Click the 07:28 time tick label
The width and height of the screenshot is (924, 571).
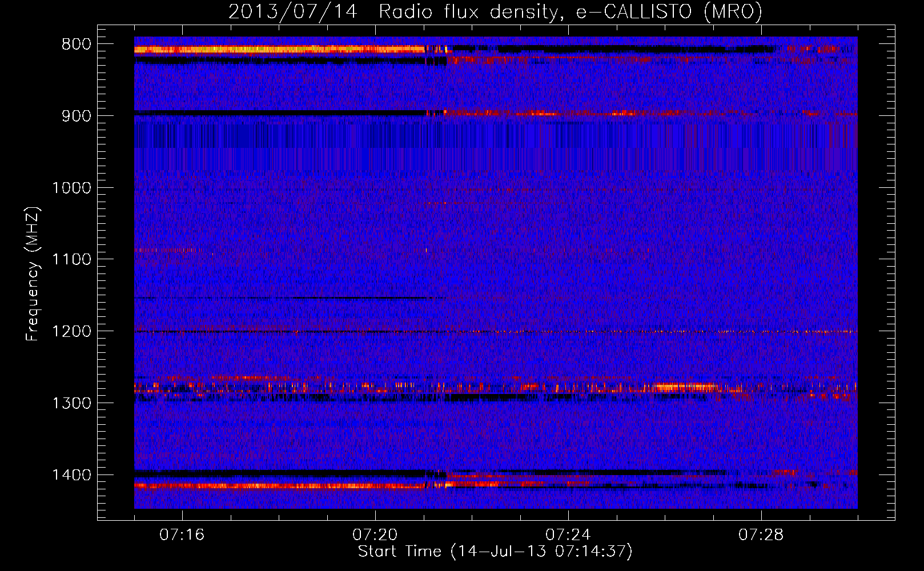[761, 535]
